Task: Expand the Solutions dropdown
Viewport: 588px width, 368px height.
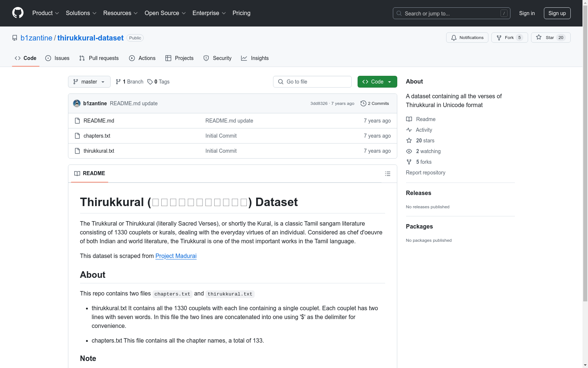Action: pyautogui.click(x=81, y=13)
